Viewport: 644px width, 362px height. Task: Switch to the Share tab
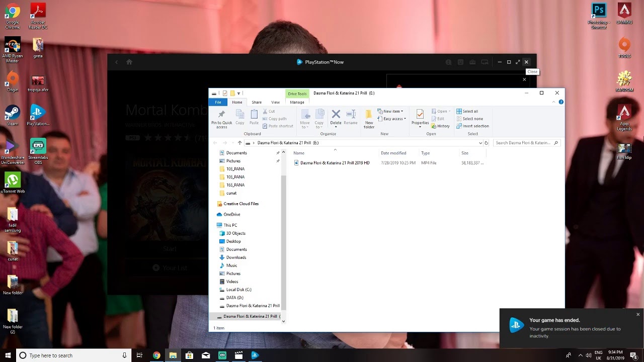click(x=257, y=102)
